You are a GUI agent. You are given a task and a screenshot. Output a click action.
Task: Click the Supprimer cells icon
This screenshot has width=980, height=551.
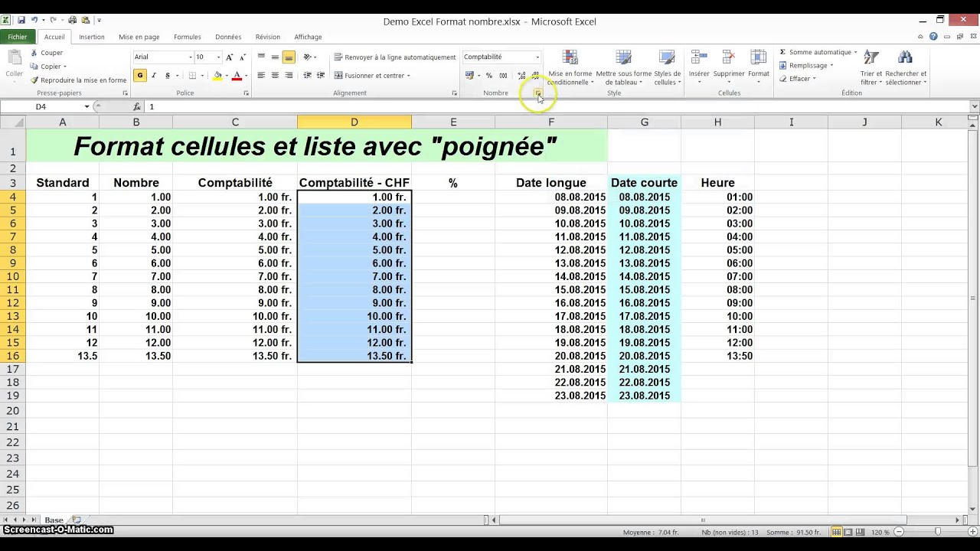[x=728, y=58]
